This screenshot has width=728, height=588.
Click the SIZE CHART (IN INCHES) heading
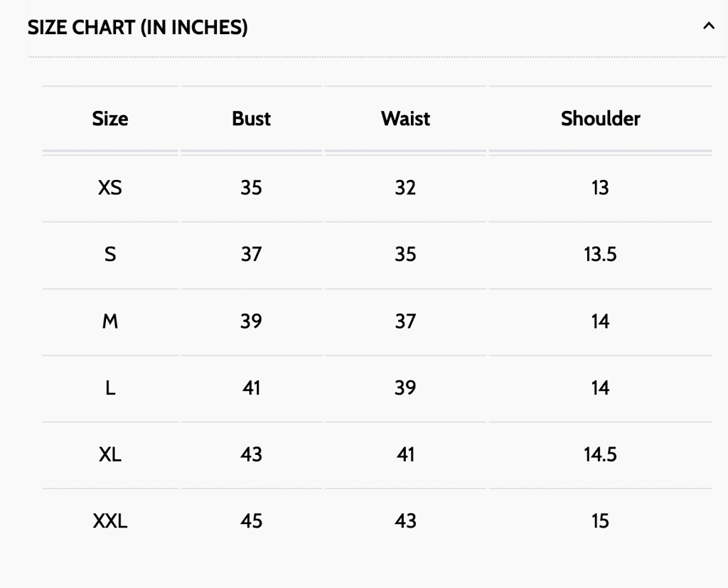(138, 28)
